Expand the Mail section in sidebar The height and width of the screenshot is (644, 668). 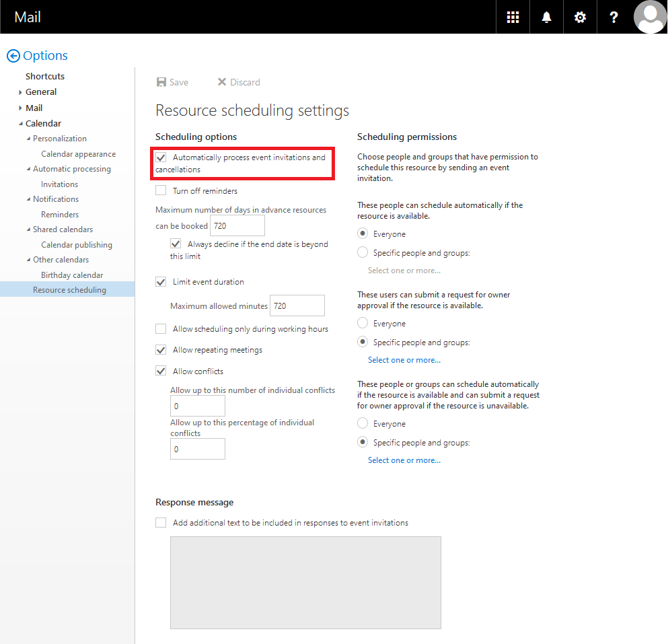tap(21, 108)
